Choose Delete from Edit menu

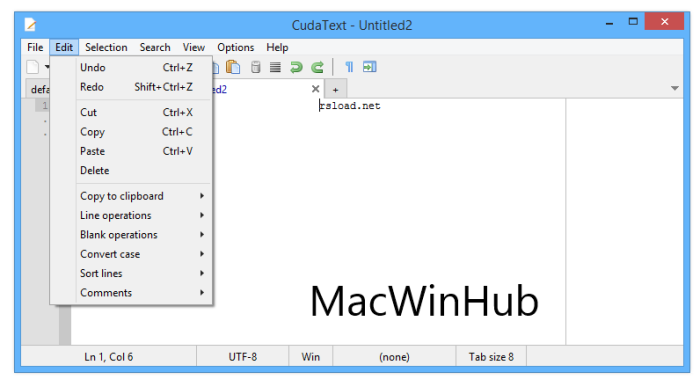pyautogui.click(x=131, y=171)
